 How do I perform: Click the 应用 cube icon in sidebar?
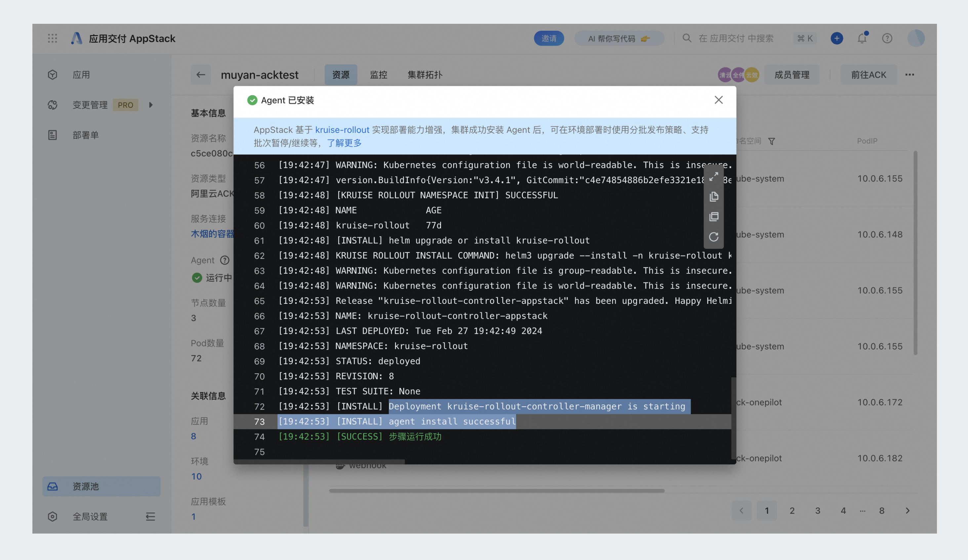tap(53, 74)
